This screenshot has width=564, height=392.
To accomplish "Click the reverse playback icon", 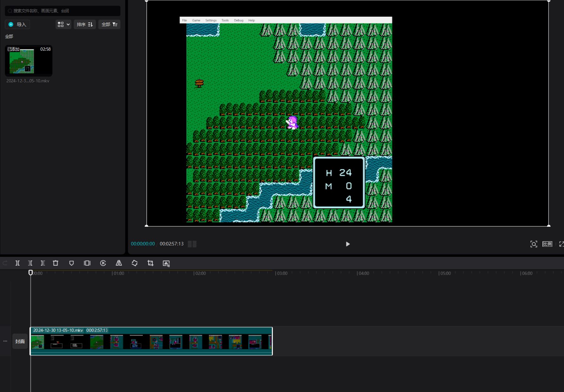I will click(x=103, y=263).
